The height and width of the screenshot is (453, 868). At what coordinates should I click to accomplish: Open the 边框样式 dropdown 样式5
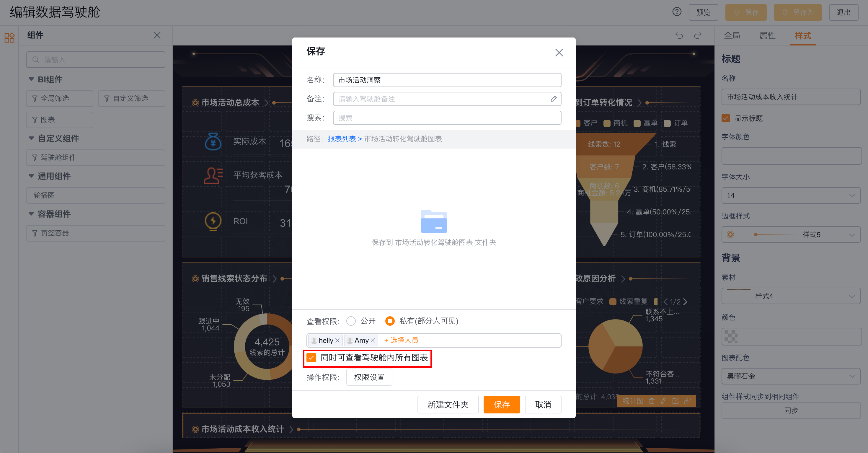[x=791, y=234]
